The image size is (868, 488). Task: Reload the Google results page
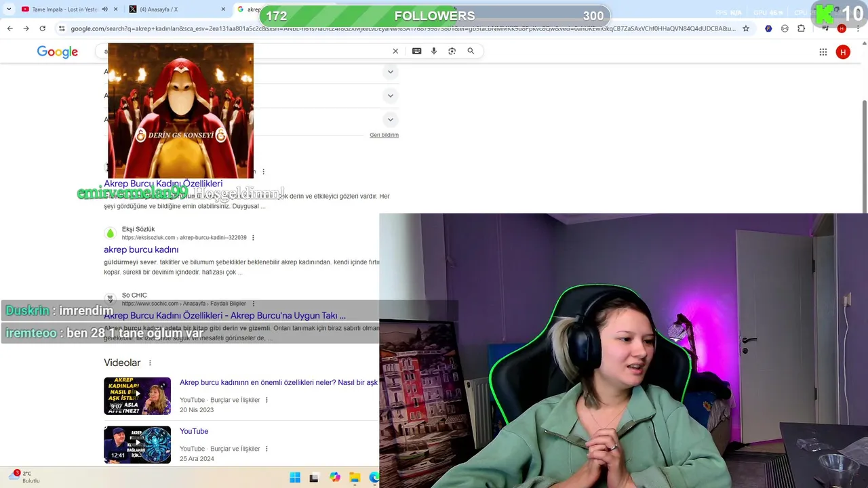point(42,28)
